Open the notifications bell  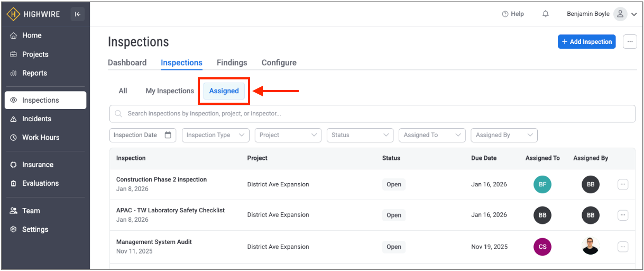[546, 14]
